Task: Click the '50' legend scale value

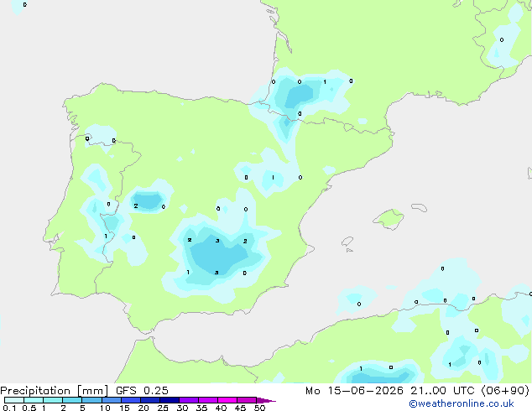Action: tap(259, 408)
